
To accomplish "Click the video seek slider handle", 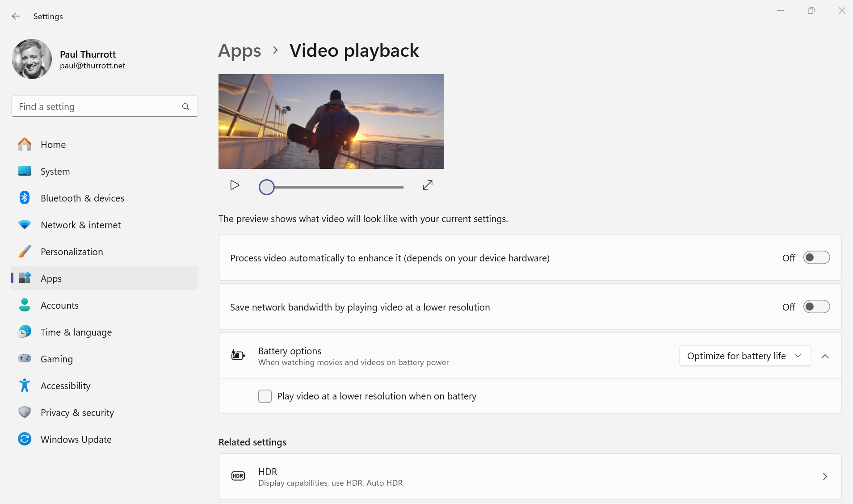I will (x=267, y=187).
